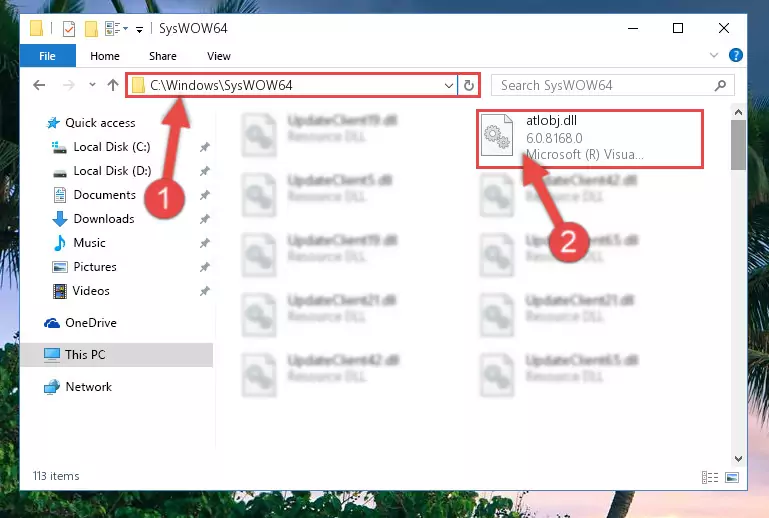Switch to the Home ribbon tab
Screen dimensions: 769x518
click(x=104, y=56)
